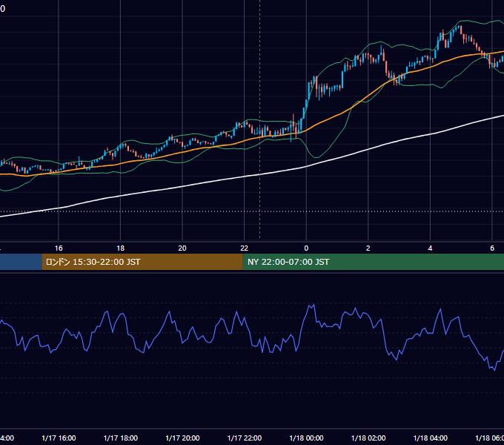Click the 20 hour label on chart axis
Image resolution: width=504 pixels, height=445 pixels.
pos(182,248)
